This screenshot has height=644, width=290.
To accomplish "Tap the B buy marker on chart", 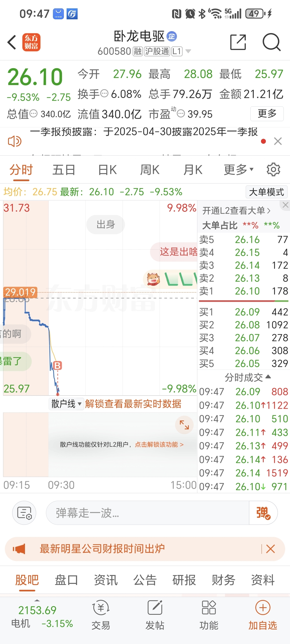I will 57,365.
